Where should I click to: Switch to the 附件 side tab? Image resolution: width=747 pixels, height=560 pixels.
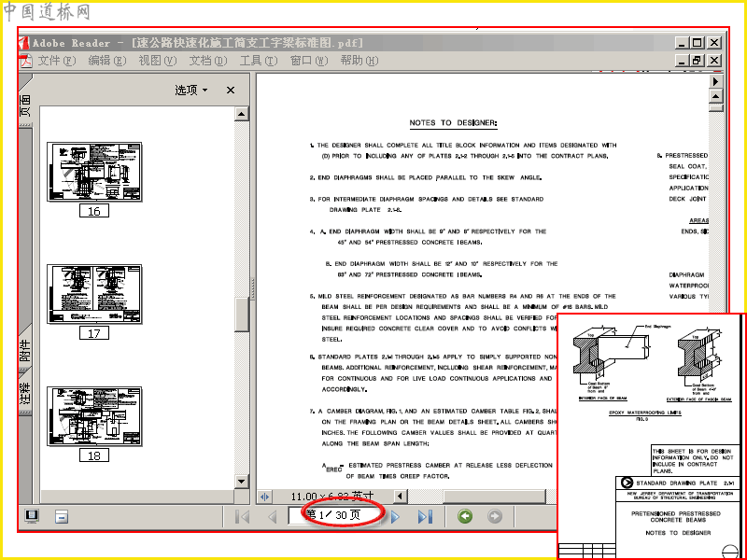[x=25, y=351]
